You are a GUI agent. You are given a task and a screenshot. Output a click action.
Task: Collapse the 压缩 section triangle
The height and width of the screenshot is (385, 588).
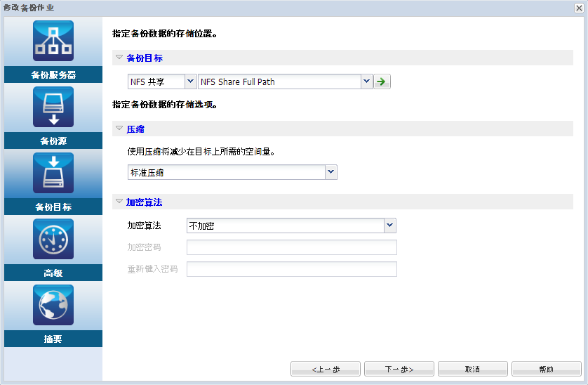click(119, 129)
